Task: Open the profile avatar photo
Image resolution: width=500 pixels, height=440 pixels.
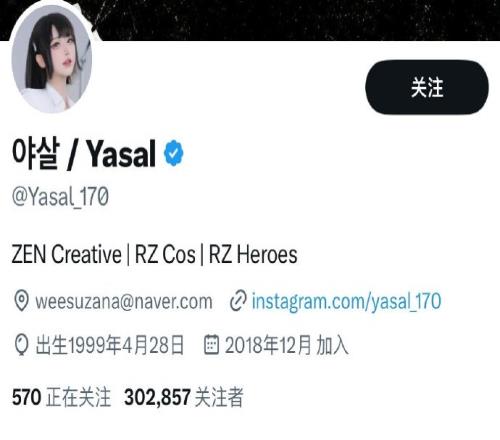Action: tap(52, 59)
